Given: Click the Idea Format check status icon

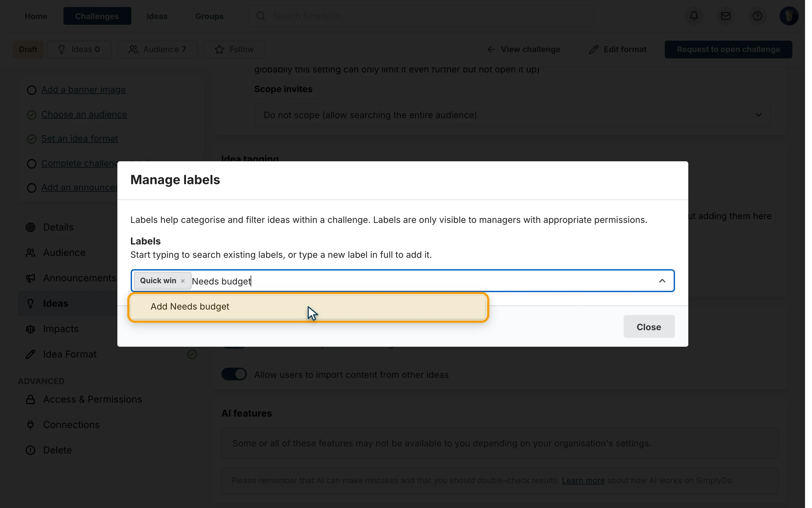Looking at the screenshot, I should pyautogui.click(x=192, y=354).
